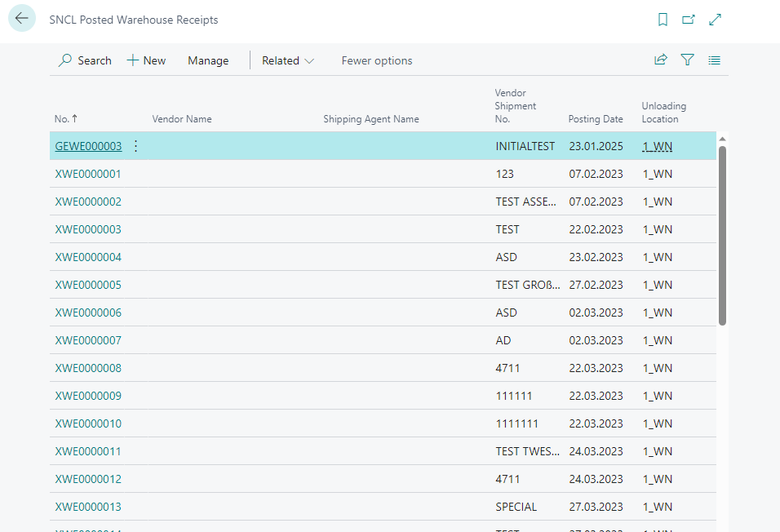Open receipt GEWE000003 link
The image size is (780, 532).
pyautogui.click(x=88, y=146)
